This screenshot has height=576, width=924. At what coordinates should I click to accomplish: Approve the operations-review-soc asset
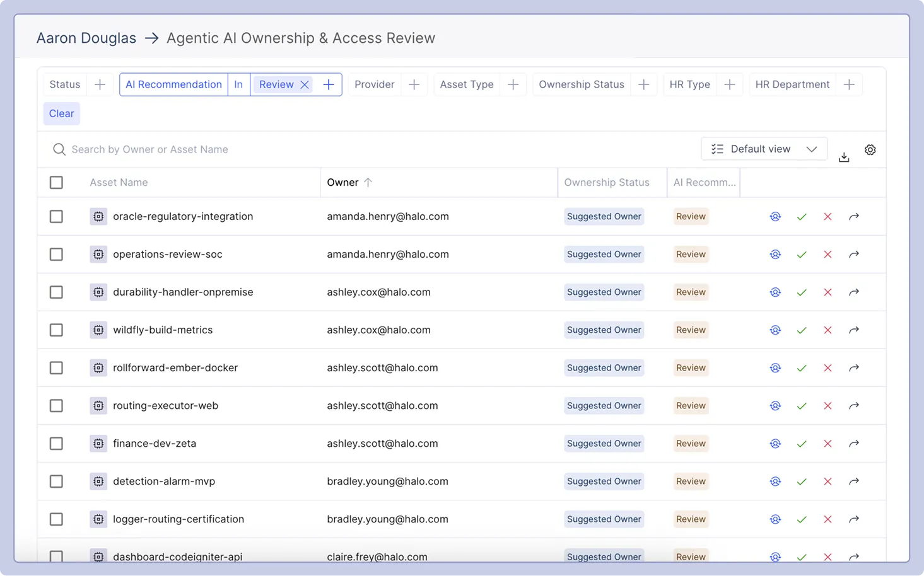click(x=802, y=255)
